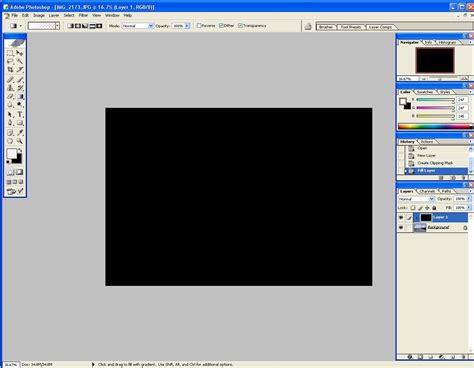Enable the Reverse checkbox
Screen dimensions: 474x368
(x=199, y=26)
